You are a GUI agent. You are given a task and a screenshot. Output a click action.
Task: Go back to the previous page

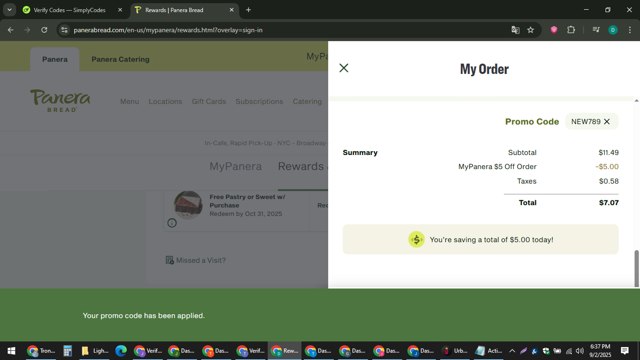(x=11, y=30)
